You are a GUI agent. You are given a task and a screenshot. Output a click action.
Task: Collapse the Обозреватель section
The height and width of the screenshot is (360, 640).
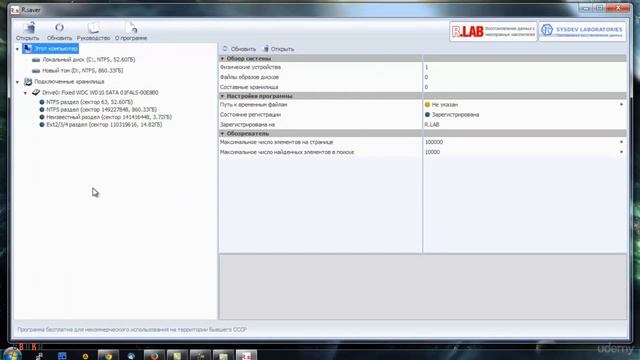[222, 134]
